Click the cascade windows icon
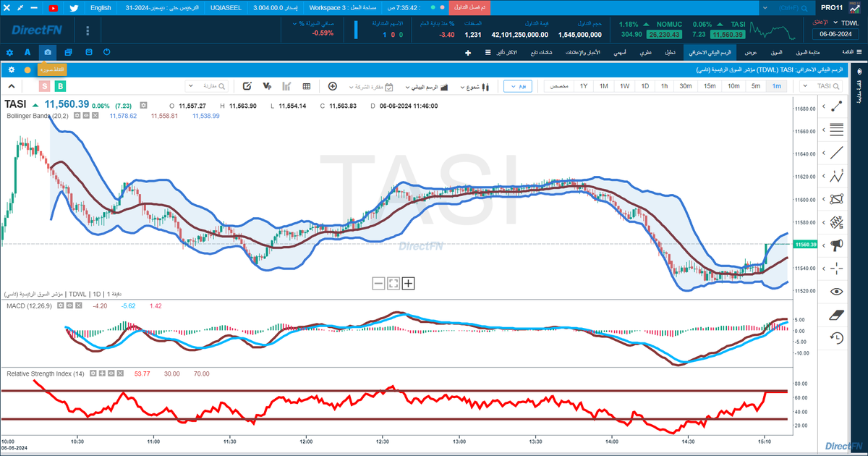Screen dimensions: 868x456 68,52
